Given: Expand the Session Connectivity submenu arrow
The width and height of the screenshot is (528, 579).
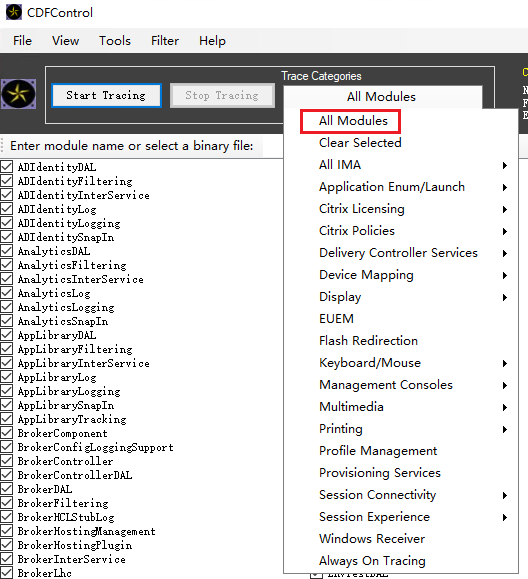Looking at the screenshot, I should click(x=505, y=495).
